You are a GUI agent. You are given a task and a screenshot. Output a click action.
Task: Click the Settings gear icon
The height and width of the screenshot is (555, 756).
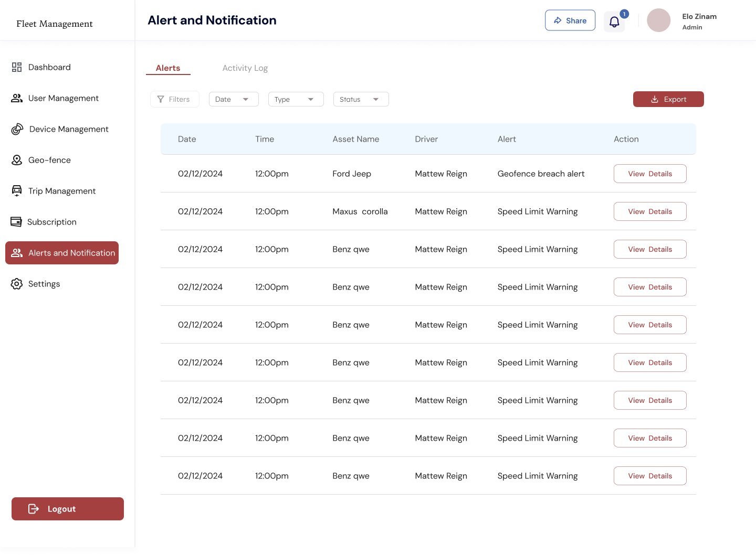pos(17,284)
